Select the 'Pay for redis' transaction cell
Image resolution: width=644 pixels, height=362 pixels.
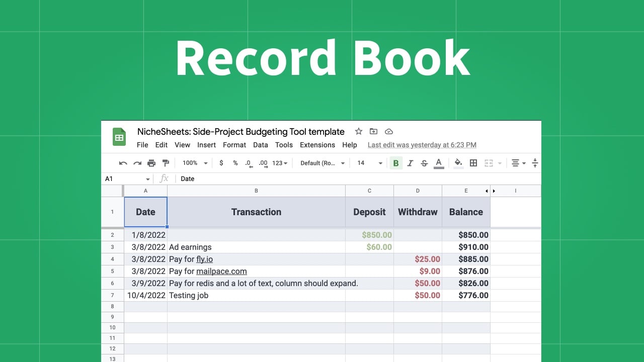point(256,283)
